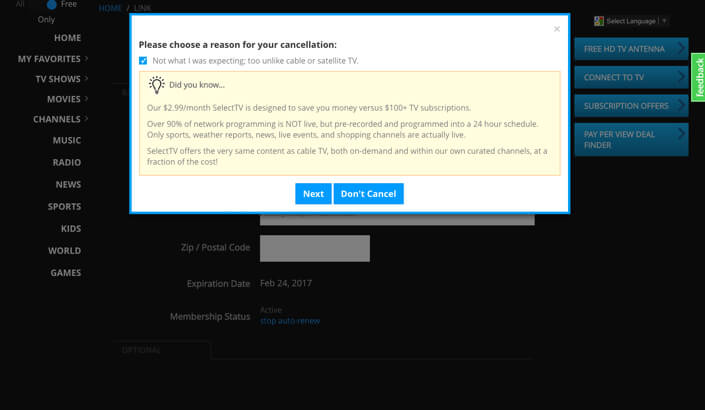Open the FREE HD TV ANTENNA button
Screen dimensions: 705x410
tap(631, 49)
